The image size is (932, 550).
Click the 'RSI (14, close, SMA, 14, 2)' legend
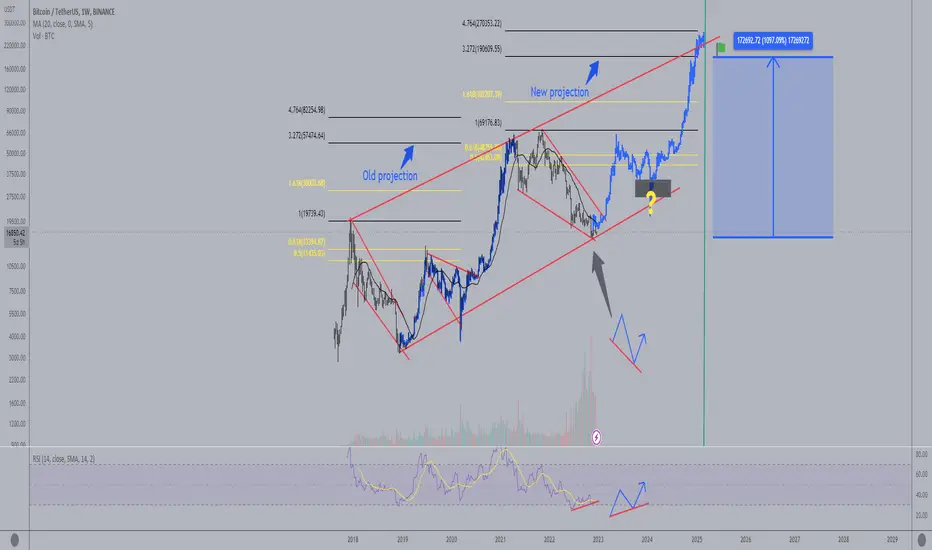64,459
